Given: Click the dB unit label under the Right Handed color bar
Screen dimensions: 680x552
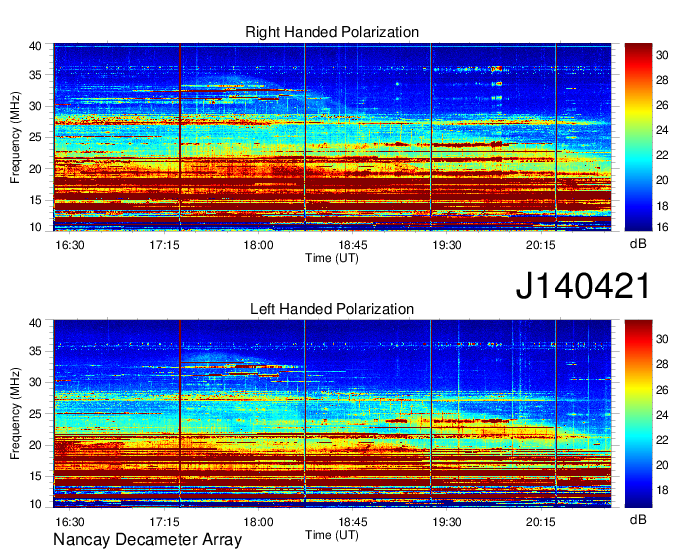Looking at the screenshot, I should (x=638, y=244).
